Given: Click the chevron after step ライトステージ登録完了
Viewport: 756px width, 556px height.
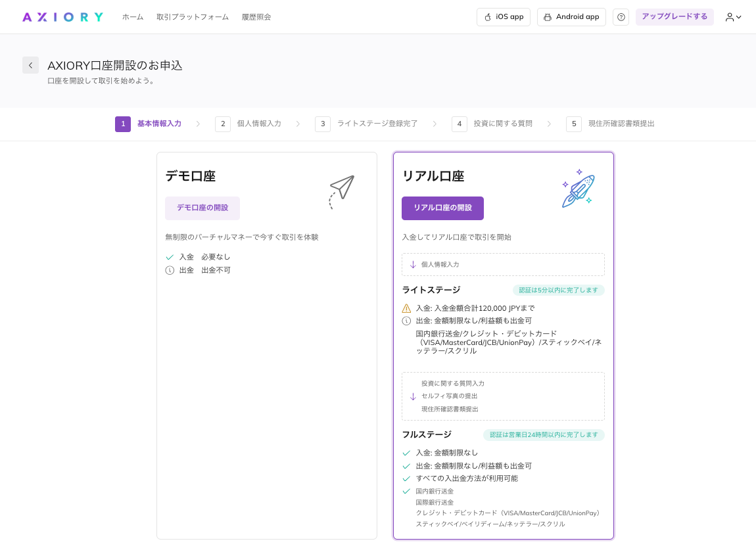Looking at the screenshot, I should coord(435,124).
